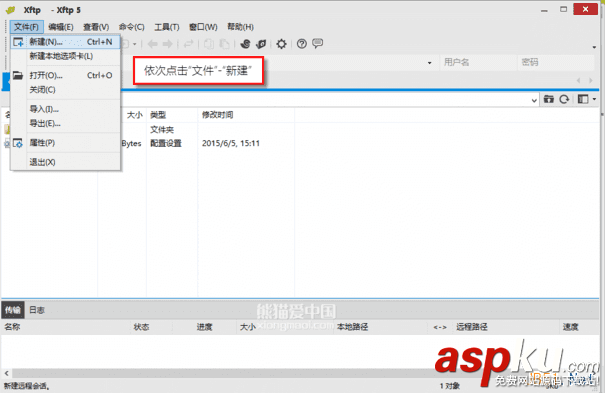Click the refresh icon in path bar
The height and width of the screenshot is (393, 605).
(x=564, y=100)
